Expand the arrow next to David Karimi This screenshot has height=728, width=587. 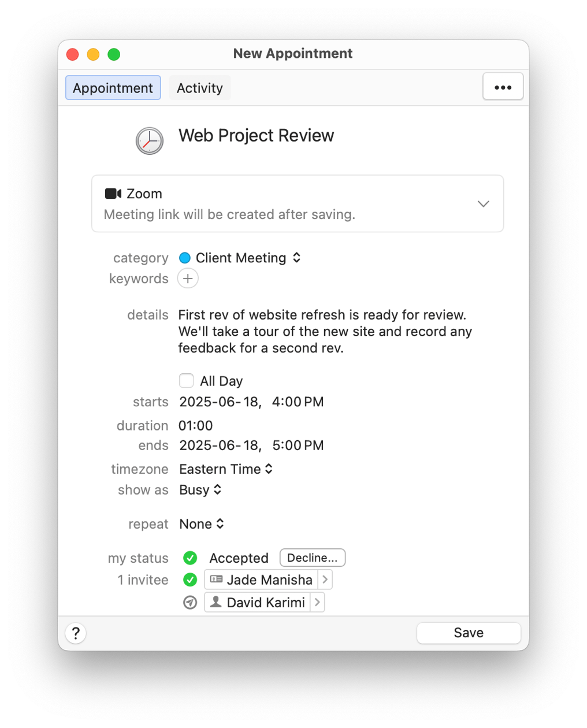coord(318,603)
